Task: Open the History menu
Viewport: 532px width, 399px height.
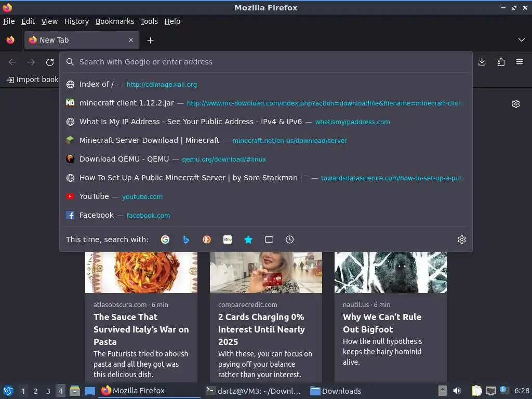Action: (x=77, y=21)
